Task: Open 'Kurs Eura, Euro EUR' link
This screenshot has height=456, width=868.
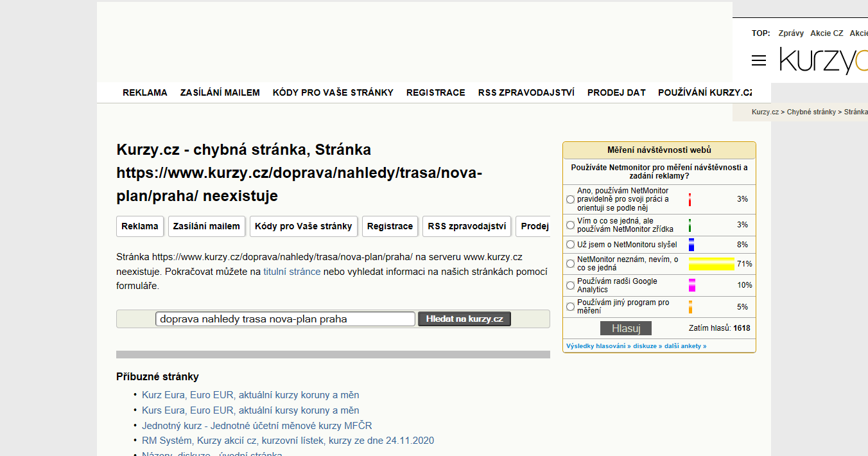Action: [x=250, y=410]
